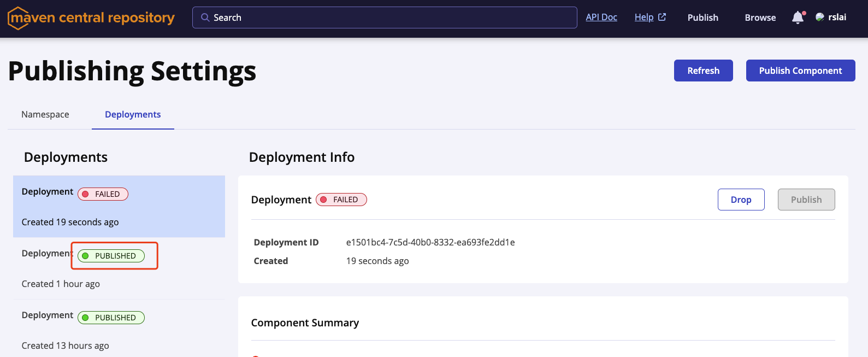Click the search magnifier icon
This screenshot has height=357, width=868.
pos(205,17)
